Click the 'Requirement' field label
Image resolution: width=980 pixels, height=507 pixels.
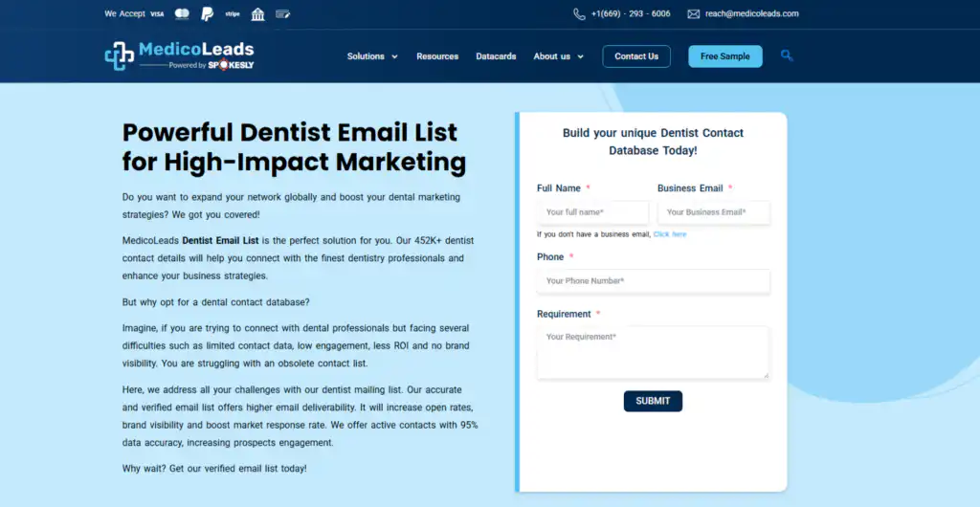tap(564, 314)
